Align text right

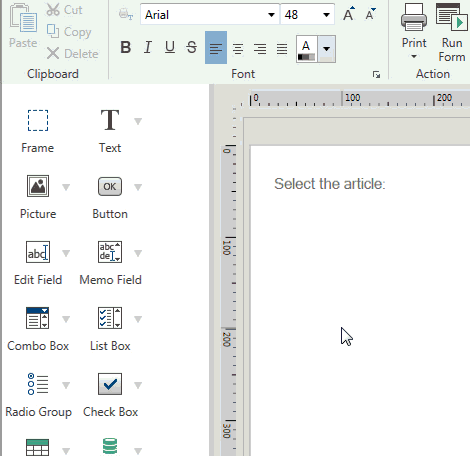pyautogui.click(x=260, y=49)
